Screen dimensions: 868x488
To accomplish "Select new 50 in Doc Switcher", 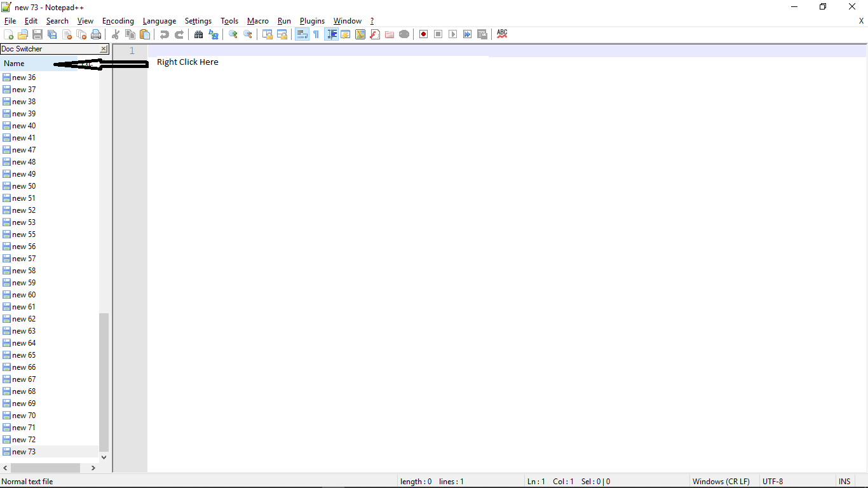I will coord(24,186).
